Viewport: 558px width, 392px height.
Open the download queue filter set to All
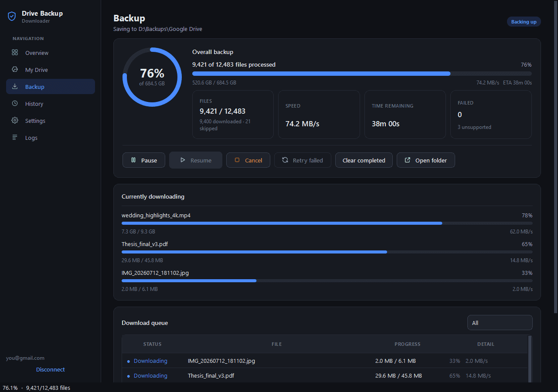point(500,323)
